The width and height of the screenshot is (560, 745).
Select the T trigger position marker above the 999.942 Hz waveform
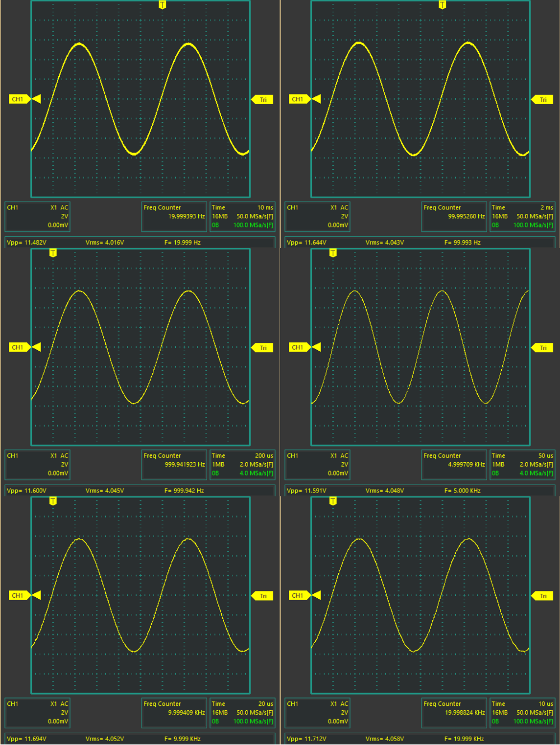(53, 253)
